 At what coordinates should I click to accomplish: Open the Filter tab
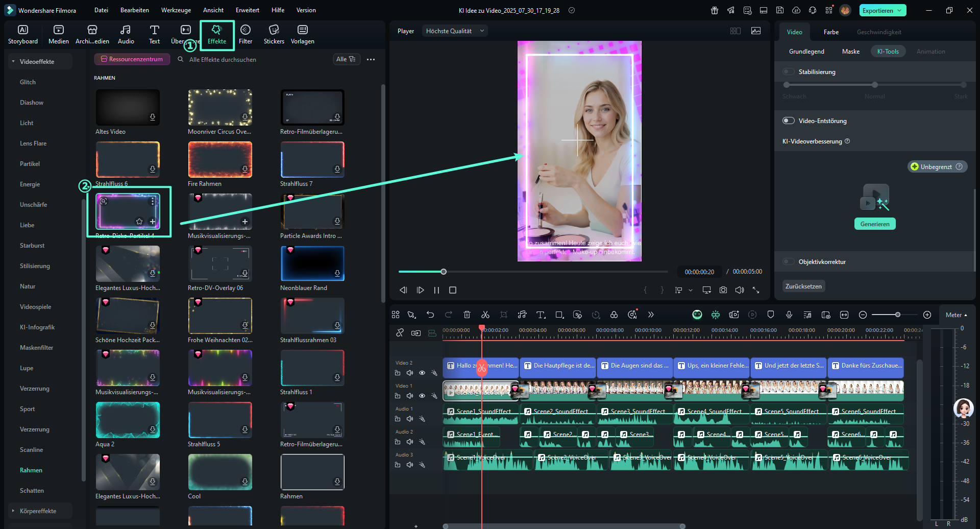point(246,35)
